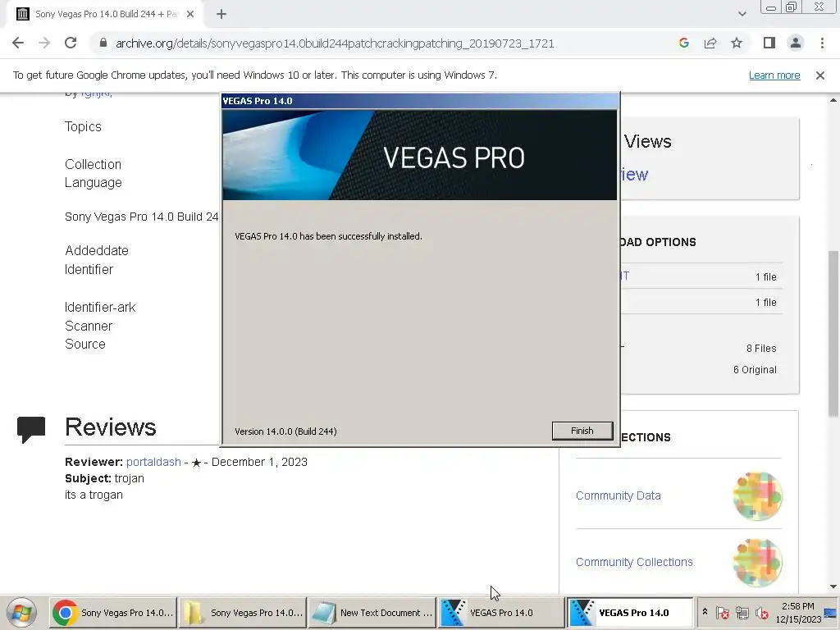
Task: Click Reviews heading
Action: tap(111, 427)
